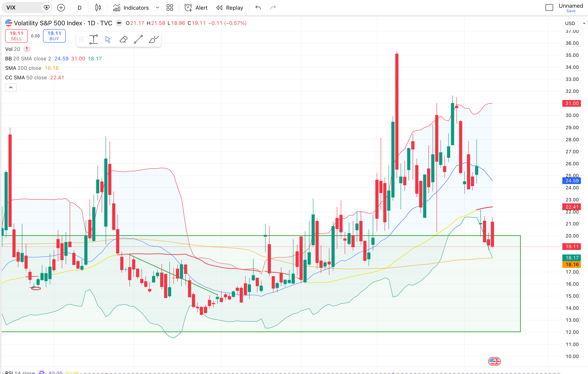This screenshot has height=374, width=588.
Task: Expand the Indicators favorites dropdown arrow
Action: click(158, 8)
